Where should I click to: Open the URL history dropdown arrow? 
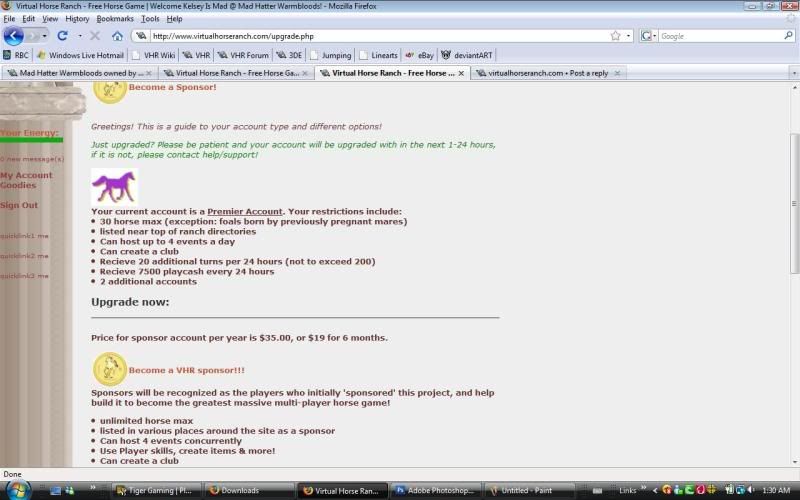tap(629, 36)
